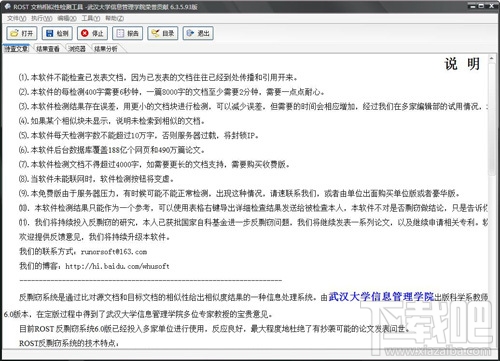This screenshot has width=500, height=361.
Task: Click line (11) about 反剽窃的研究
Action: (x=253, y=222)
